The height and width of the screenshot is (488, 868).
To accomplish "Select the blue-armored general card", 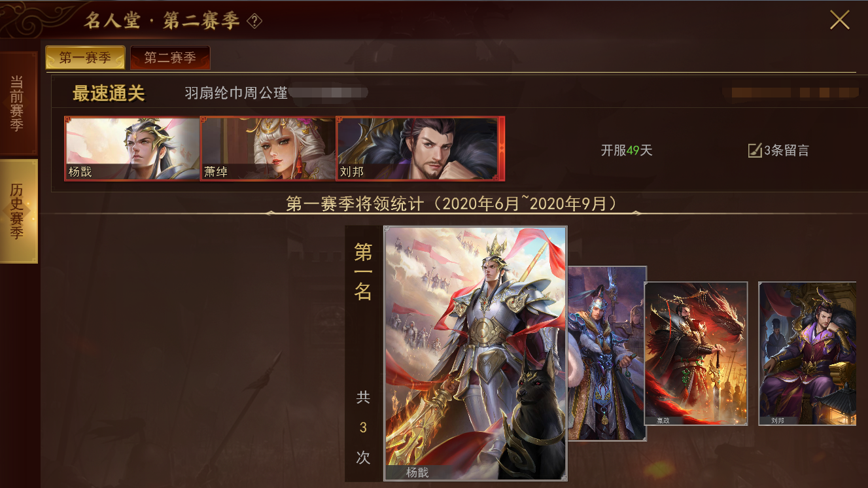I will (606, 353).
